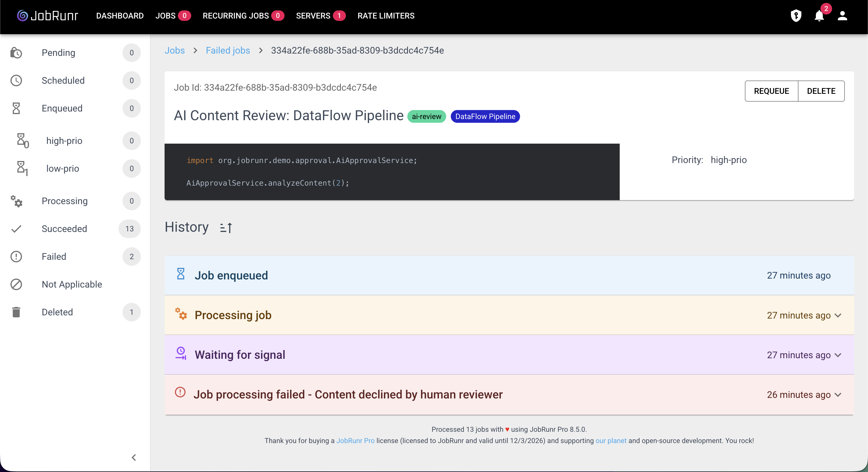Image resolution: width=868 pixels, height=472 pixels.
Task: Click the Requeue button
Action: coord(771,91)
